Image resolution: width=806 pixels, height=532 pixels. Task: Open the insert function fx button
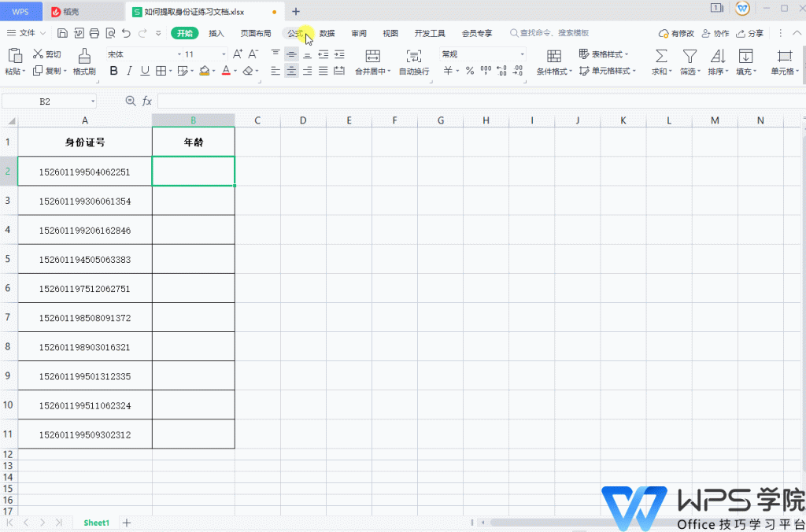point(147,102)
